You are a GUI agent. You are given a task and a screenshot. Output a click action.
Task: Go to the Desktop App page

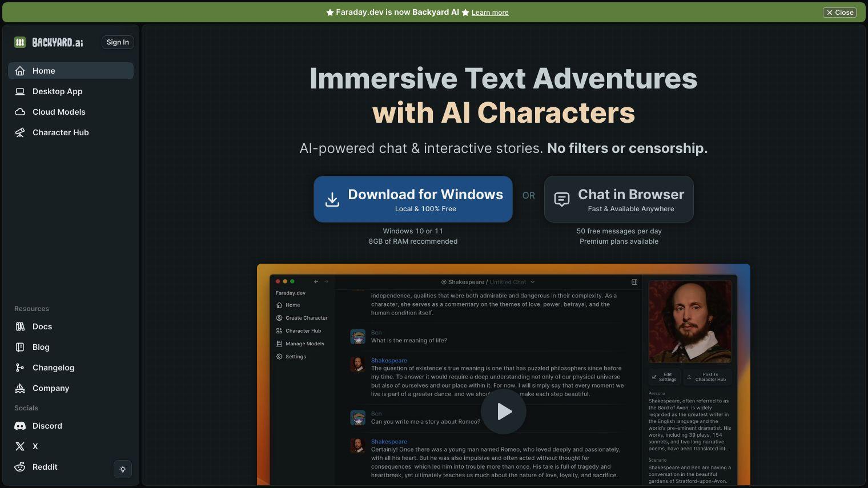71,91
